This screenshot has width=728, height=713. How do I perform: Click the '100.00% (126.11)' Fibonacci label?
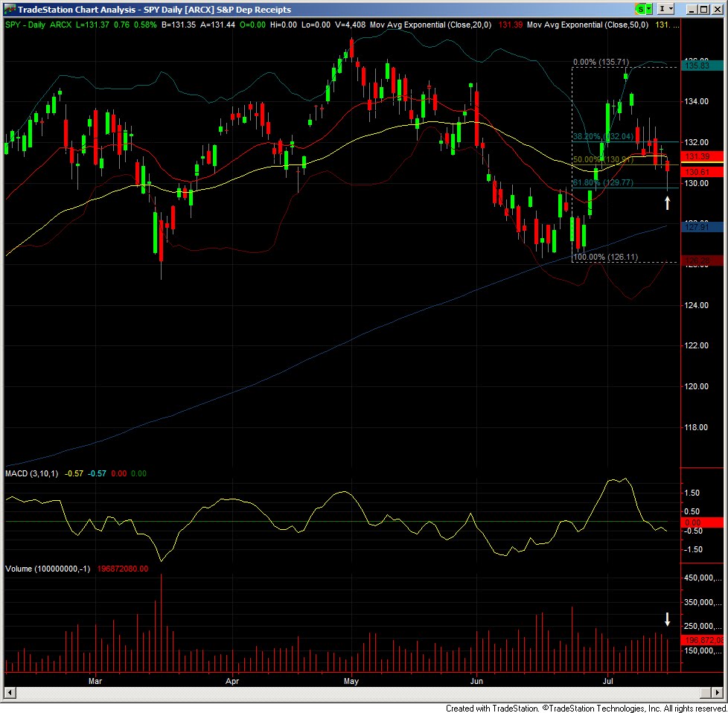tap(605, 257)
